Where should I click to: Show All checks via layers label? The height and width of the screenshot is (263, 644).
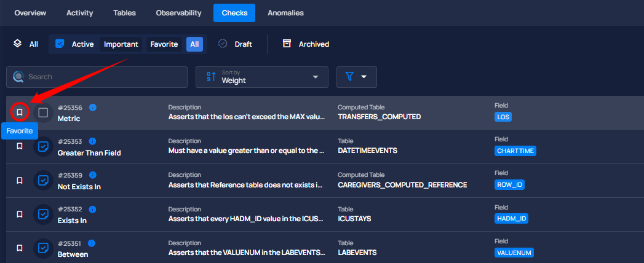[34, 44]
